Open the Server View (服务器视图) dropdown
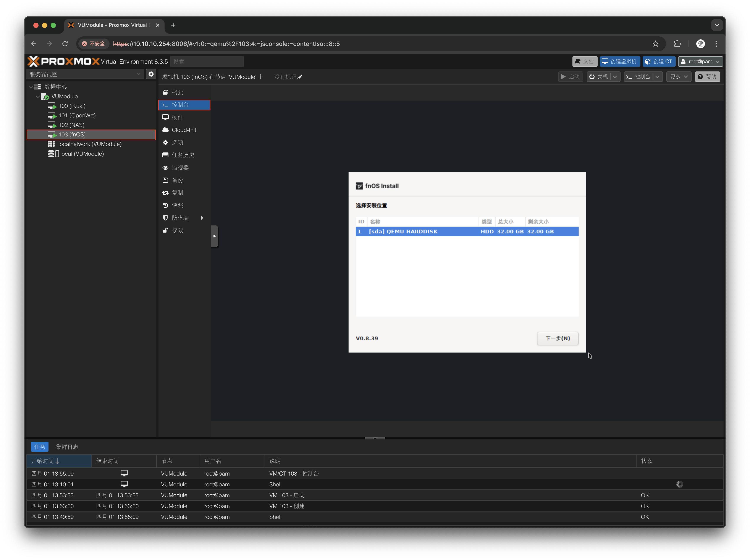The height and width of the screenshot is (560, 750). point(85,74)
